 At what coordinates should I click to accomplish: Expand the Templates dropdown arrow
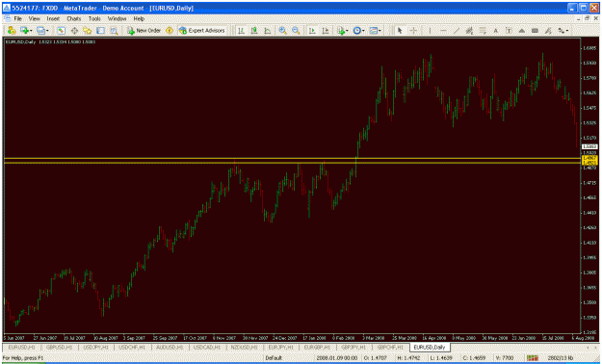[x=380, y=31]
